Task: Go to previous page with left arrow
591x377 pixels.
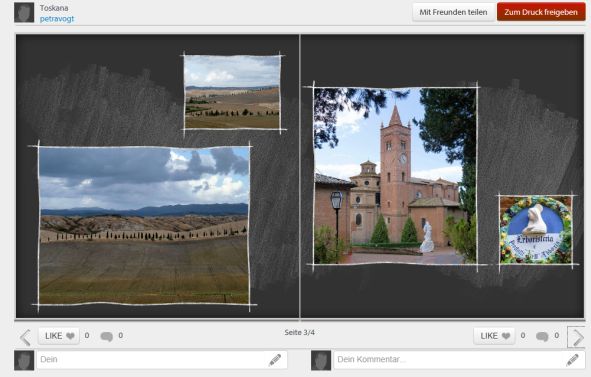Action: coord(25,337)
